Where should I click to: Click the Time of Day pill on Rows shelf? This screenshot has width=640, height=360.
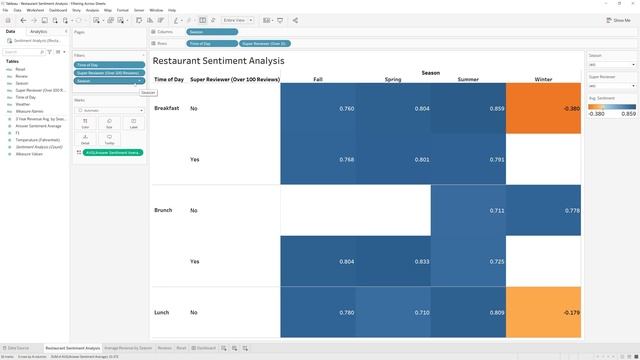click(212, 43)
